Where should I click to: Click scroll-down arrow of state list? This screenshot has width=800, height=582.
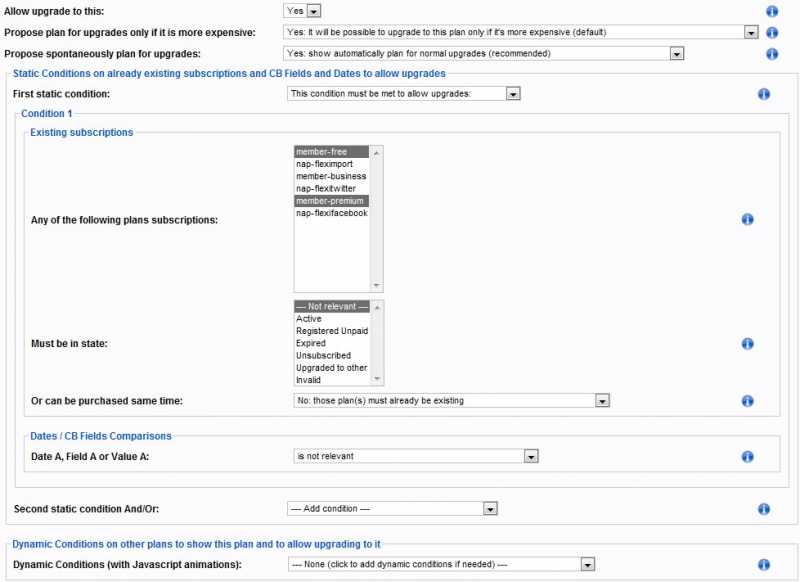[x=377, y=378]
